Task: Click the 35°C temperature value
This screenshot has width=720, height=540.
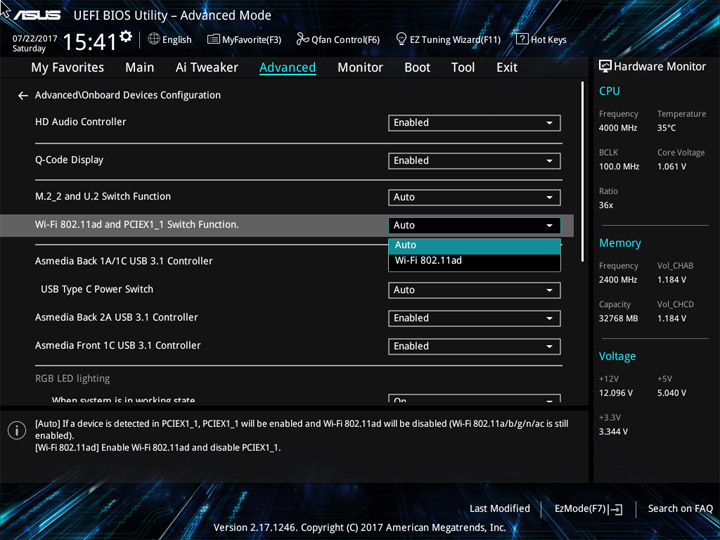Action: tap(666, 128)
